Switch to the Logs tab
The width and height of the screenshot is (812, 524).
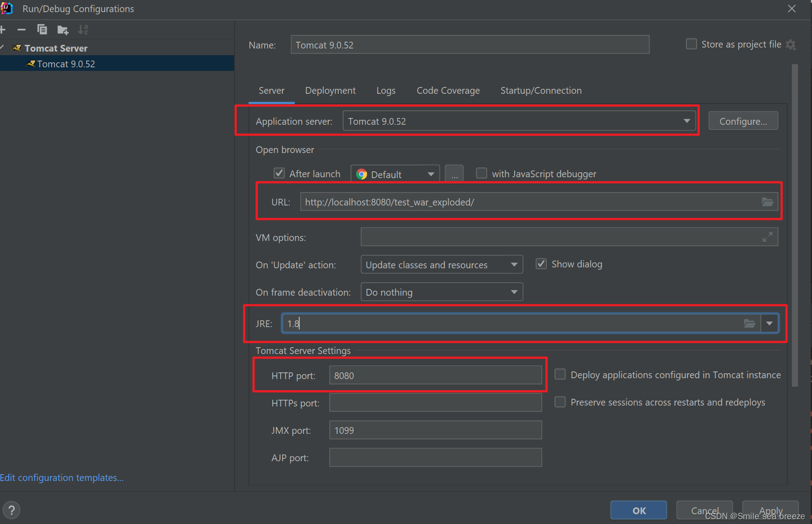tap(386, 91)
